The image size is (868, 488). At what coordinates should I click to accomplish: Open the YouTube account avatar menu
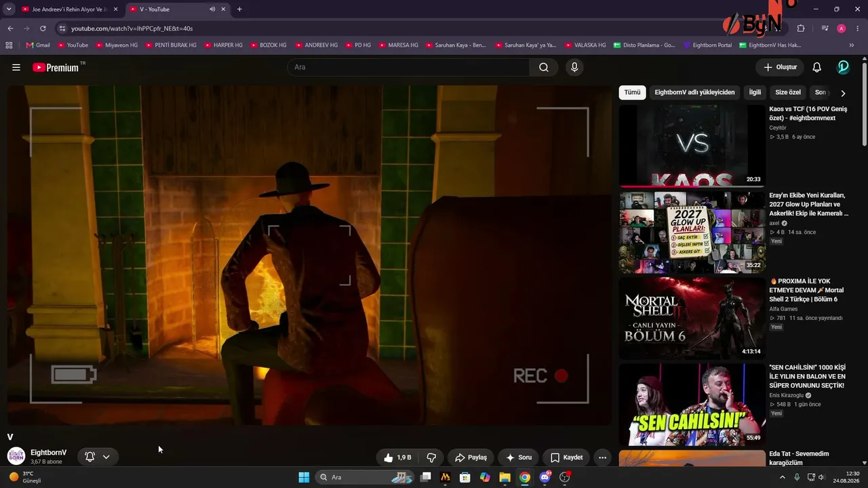pos(844,67)
